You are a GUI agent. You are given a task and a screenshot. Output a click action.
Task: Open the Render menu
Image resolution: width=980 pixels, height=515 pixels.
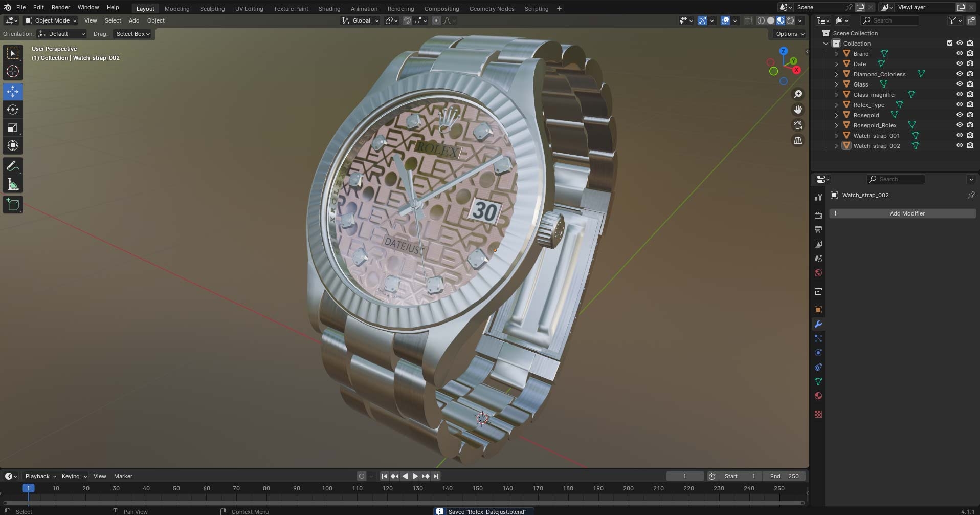tap(60, 7)
